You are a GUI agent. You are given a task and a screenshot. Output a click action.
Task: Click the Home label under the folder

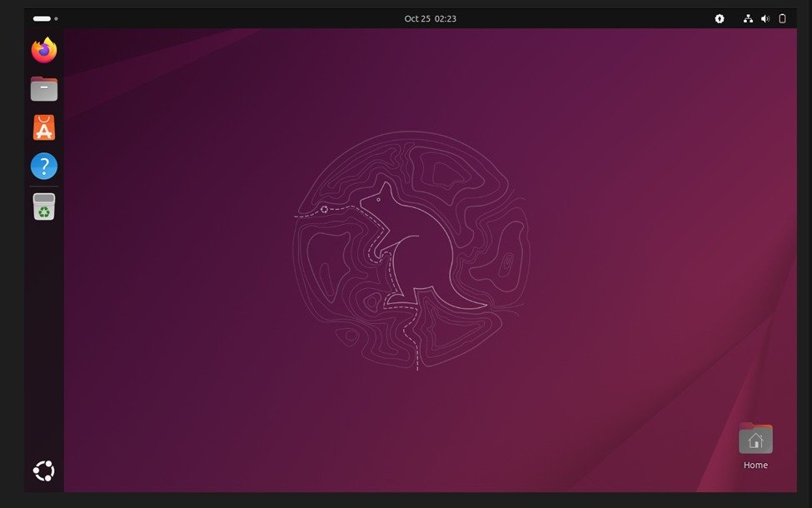(755, 465)
